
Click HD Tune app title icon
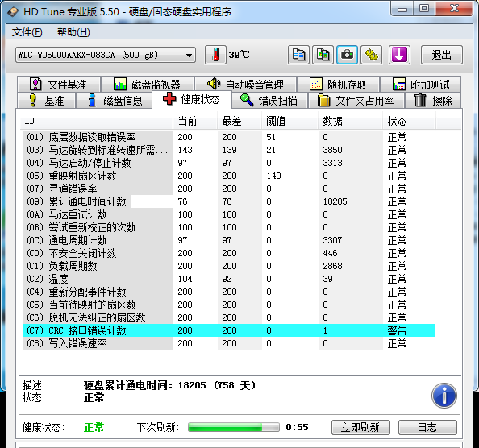tap(13, 12)
